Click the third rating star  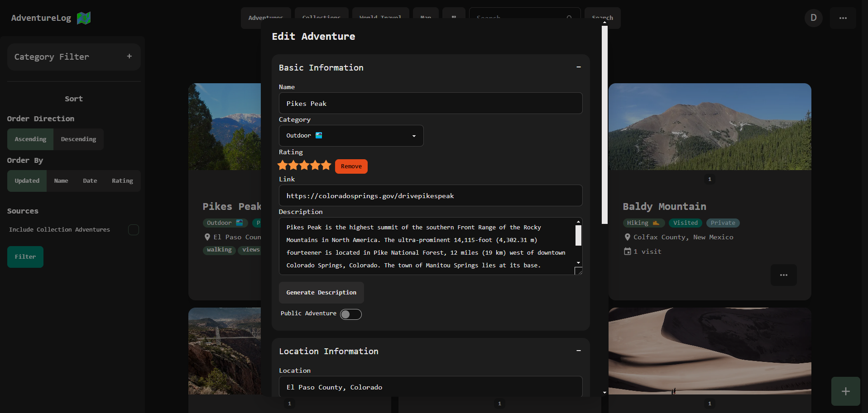click(x=304, y=166)
